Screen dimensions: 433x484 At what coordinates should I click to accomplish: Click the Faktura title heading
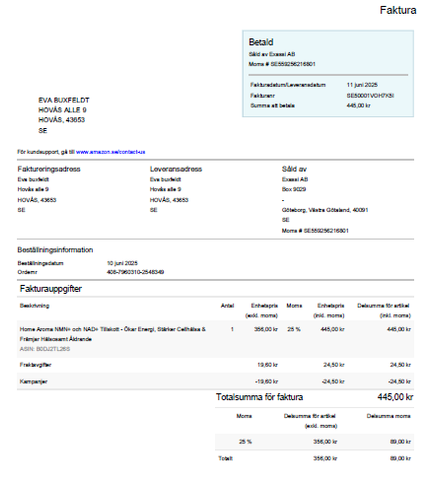(x=398, y=10)
